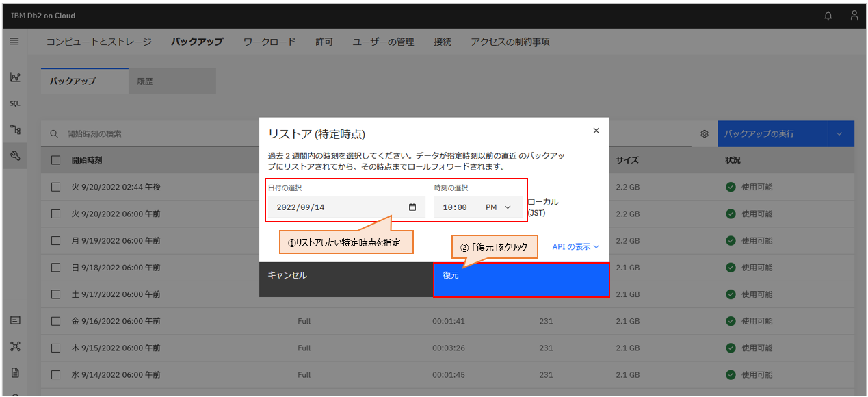Open the SQL editor from the sidebar
Viewport: 868px width, 397px height.
coord(15,103)
